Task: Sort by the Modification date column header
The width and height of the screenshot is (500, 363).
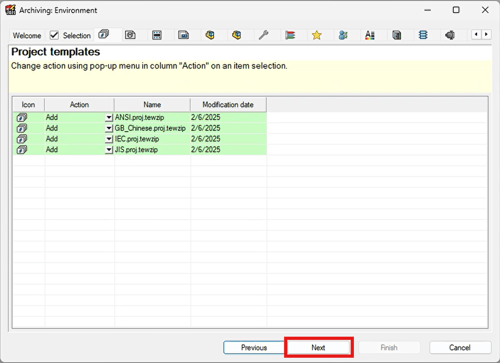Action: click(228, 105)
